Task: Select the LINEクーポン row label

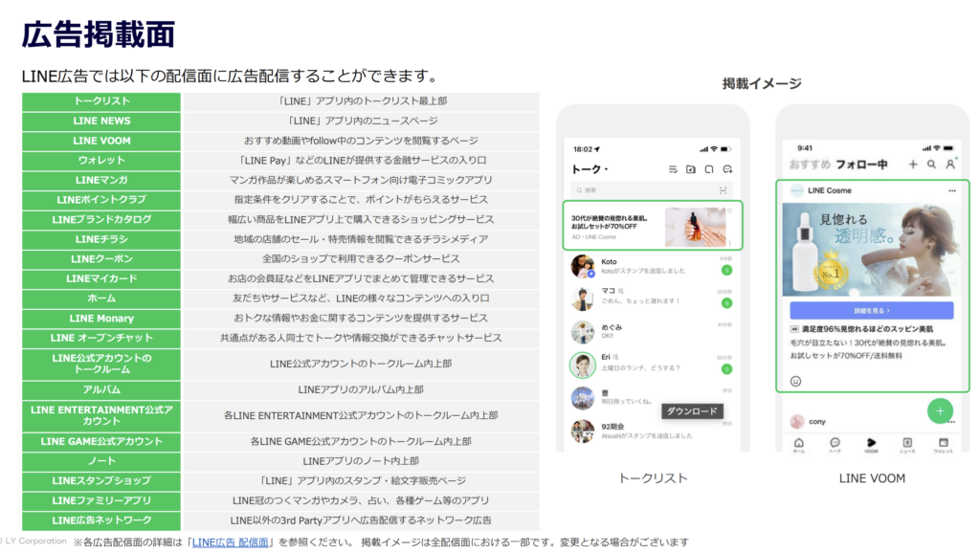Action: tap(101, 258)
